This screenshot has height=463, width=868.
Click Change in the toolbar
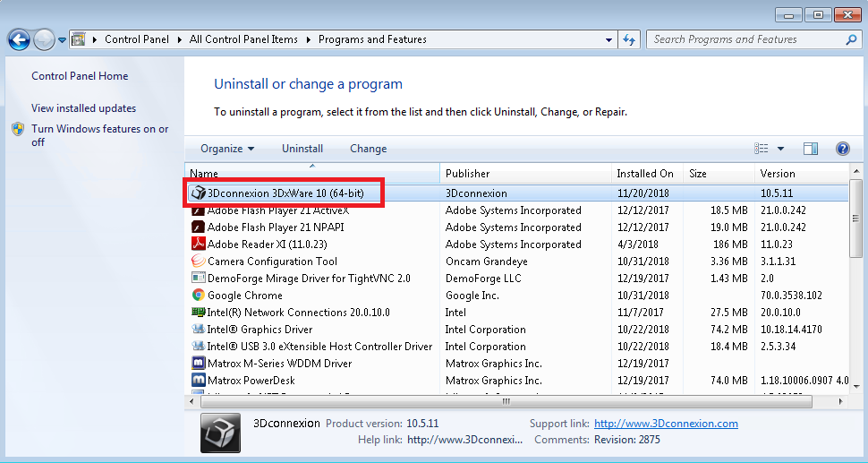tap(368, 149)
